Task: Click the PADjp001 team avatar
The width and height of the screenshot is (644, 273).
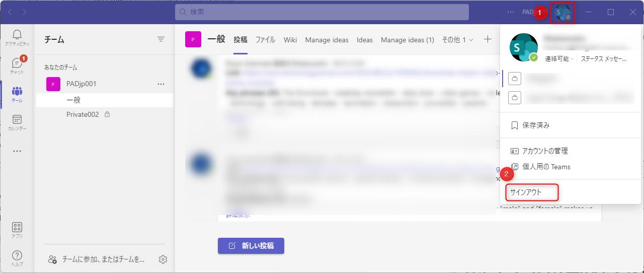Action: point(53,84)
